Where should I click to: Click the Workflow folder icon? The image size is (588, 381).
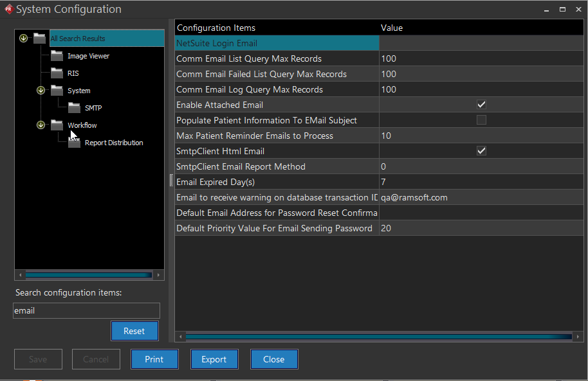click(x=57, y=125)
